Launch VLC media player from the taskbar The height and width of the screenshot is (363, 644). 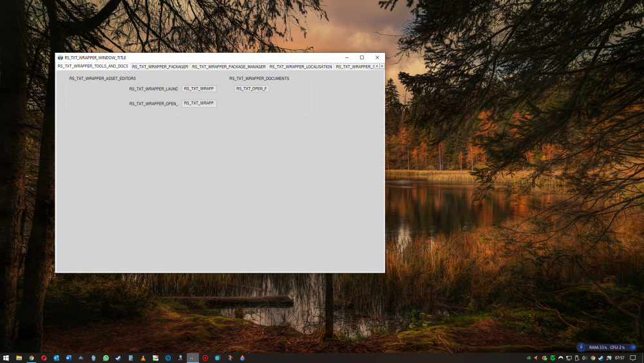click(x=143, y=358)
